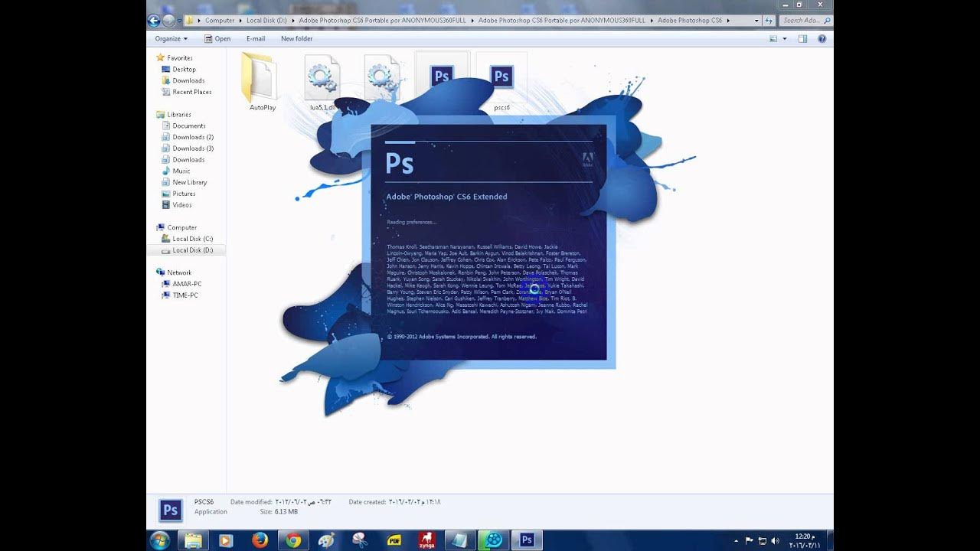Go back with the Explorer Back arrow
980x551 pixels.
pyautogui.click(x=154, y=21)
